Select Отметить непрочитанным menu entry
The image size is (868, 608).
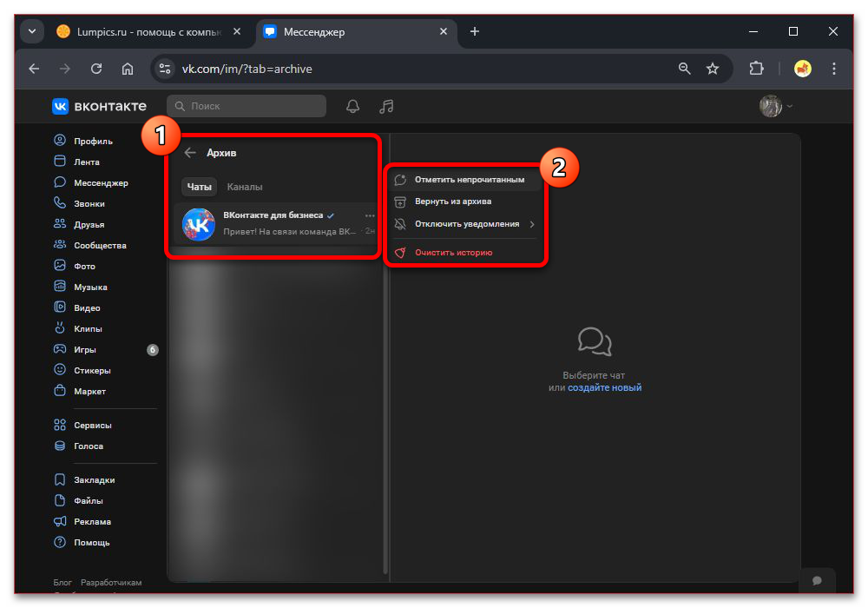[x=464, y=180]
